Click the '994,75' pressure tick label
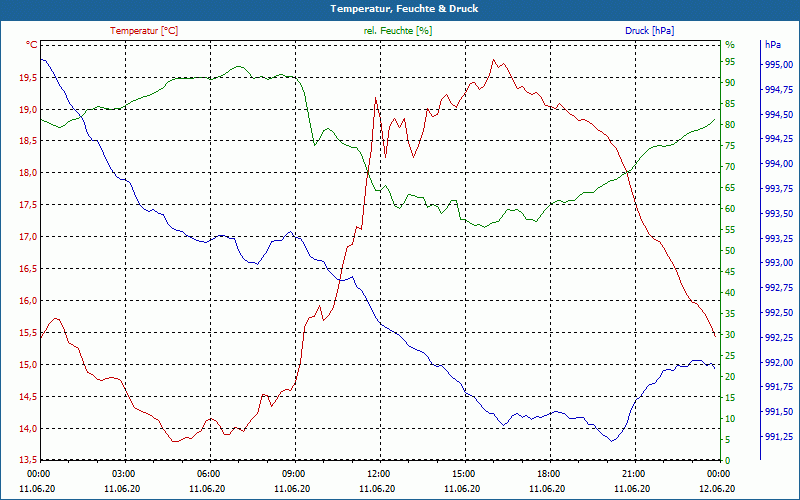800x500 pixels. pyautogui.click(x=779, y=90)
